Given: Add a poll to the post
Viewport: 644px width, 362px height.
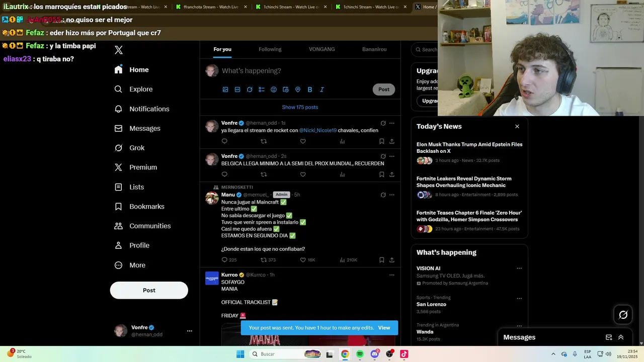Looking at the screenshot, I should 262,89.
